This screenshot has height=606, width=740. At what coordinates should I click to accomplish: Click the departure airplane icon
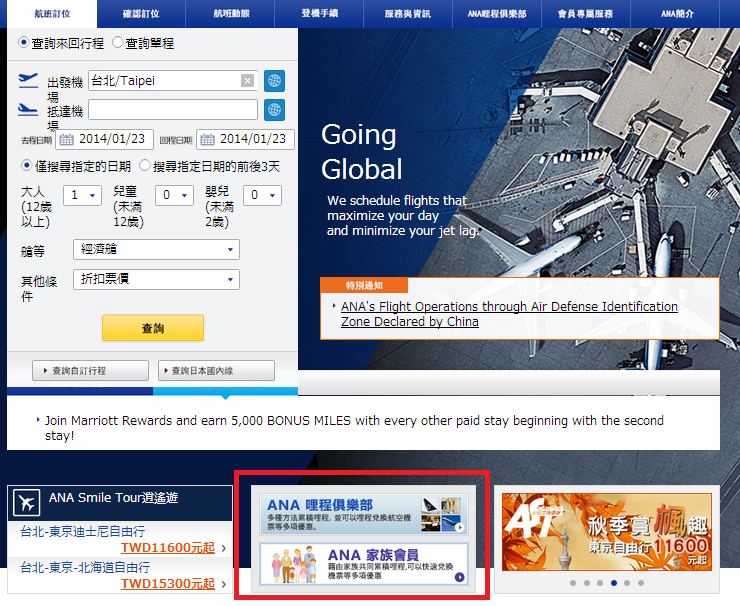click(x=28, y=80)
